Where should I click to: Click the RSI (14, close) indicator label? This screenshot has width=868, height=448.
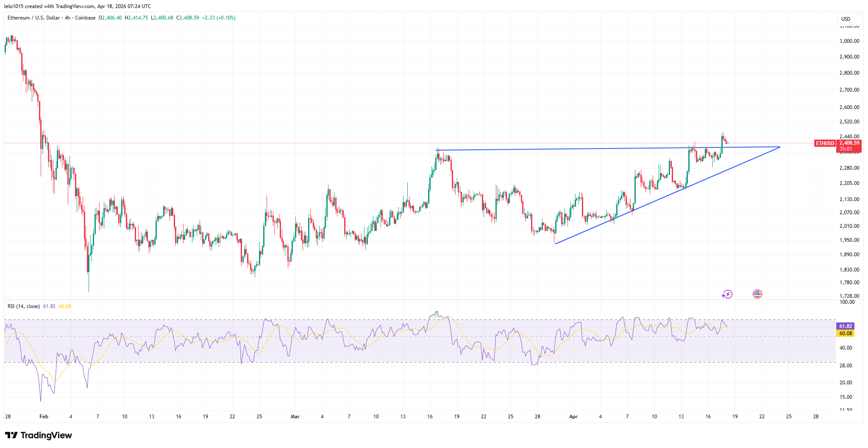click(24, 306)
